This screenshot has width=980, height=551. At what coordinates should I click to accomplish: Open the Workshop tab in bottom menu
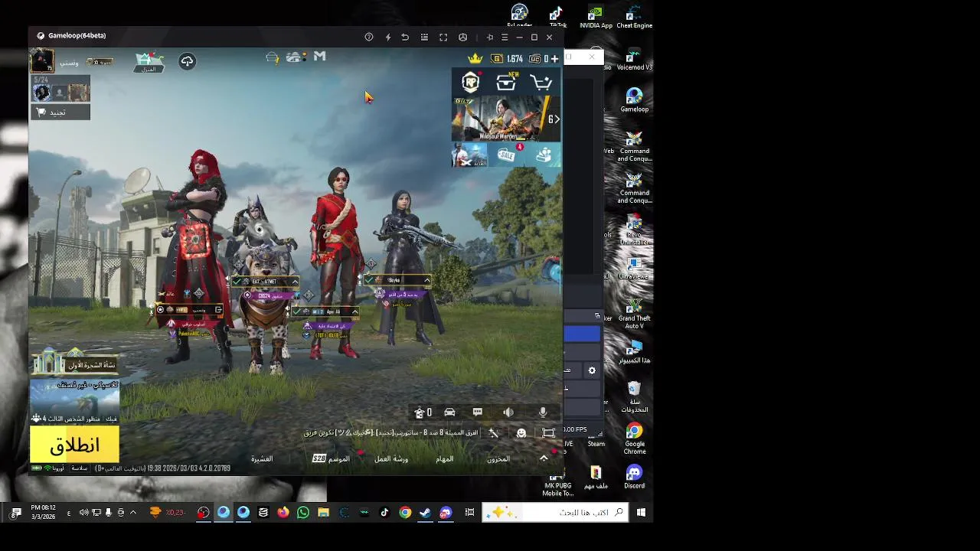[391, 459]
